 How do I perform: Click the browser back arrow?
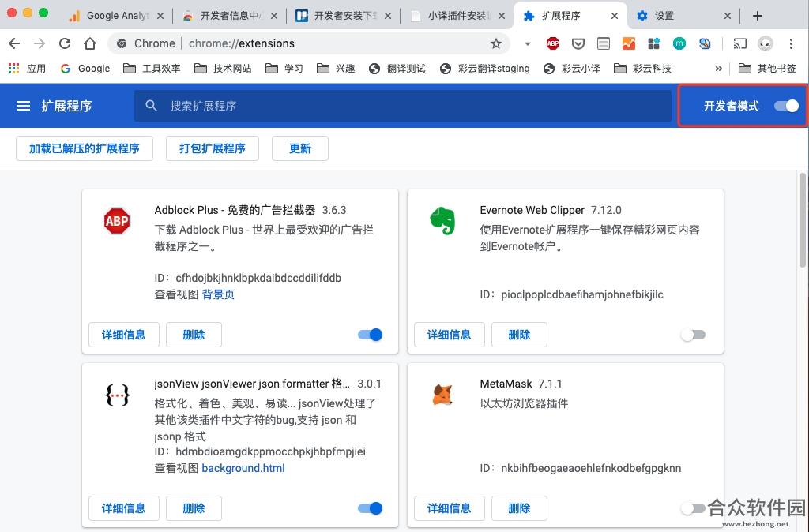[x=14, y=43]
